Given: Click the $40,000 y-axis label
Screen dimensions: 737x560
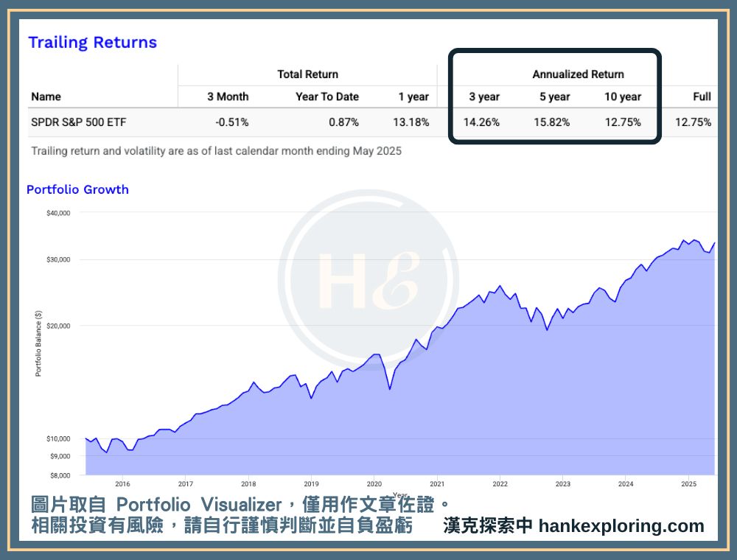Looking at the screenshot, I should (x=58, y=213).
